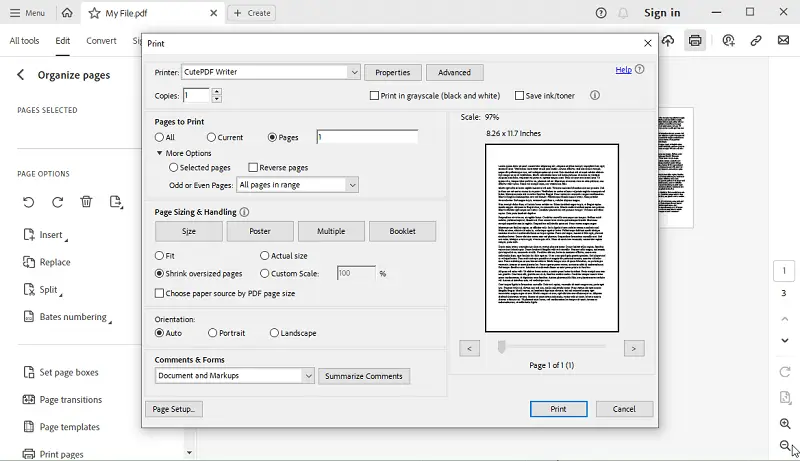Click the back arrow beside Organize pages
The height and width of the screenshot is (461, 800).
pyautogui.click(x=21, y=75)
